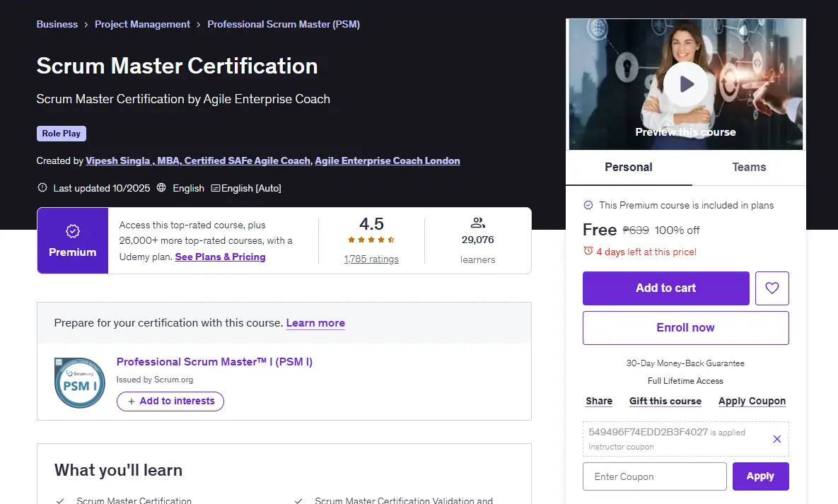Click the 4.5 rating number
Viewport: 838px width, 504px height.
[x=371, y=223]
